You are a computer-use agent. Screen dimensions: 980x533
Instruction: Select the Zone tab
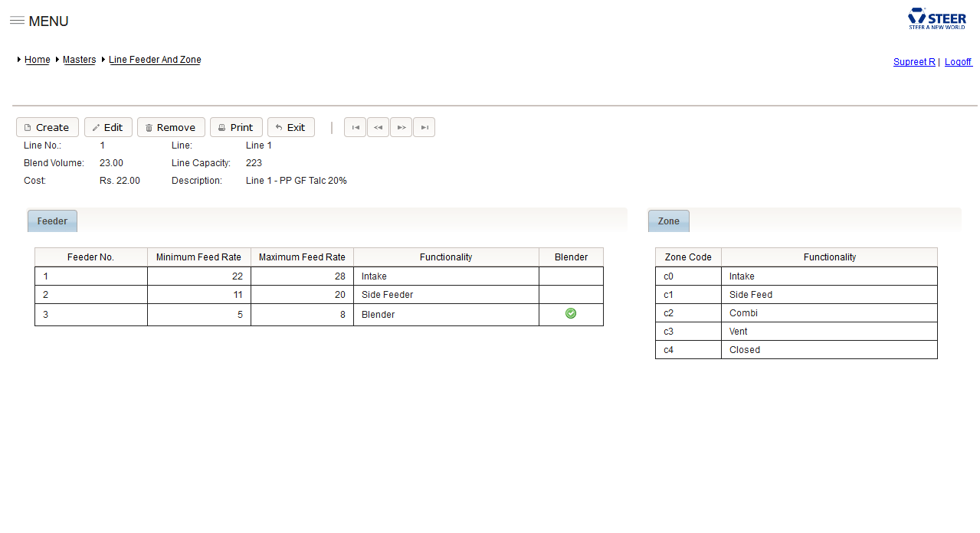pos(668,221)
